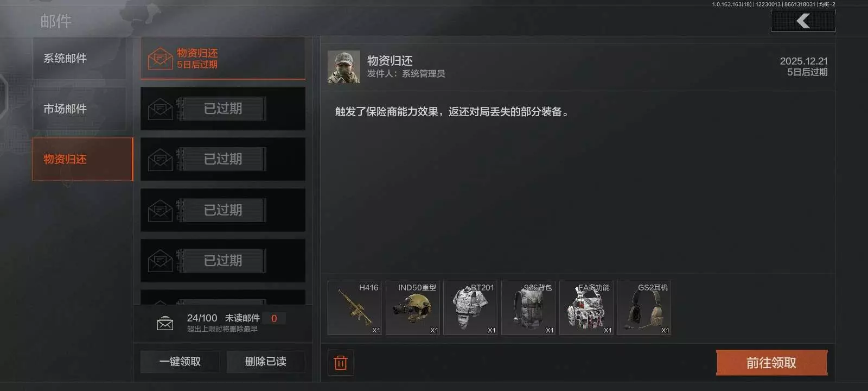Click the back arrow button
The width and height of the screenshot is (868, 391).
[803, 21]
